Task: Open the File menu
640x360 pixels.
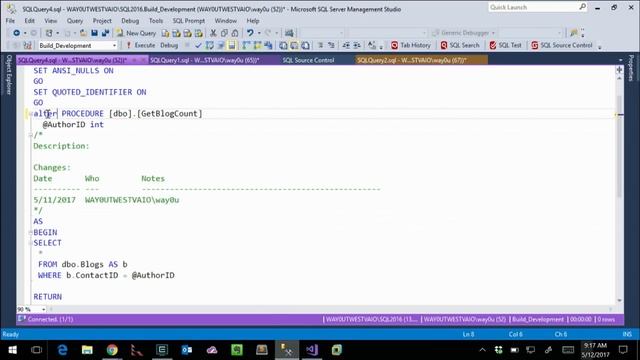Action: pyautogui.click(x=10, y=20)
